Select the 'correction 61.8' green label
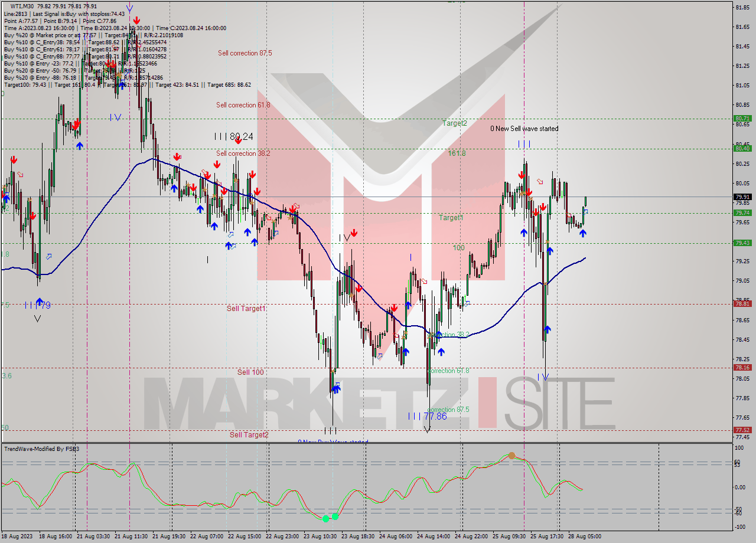 (448, 371)
